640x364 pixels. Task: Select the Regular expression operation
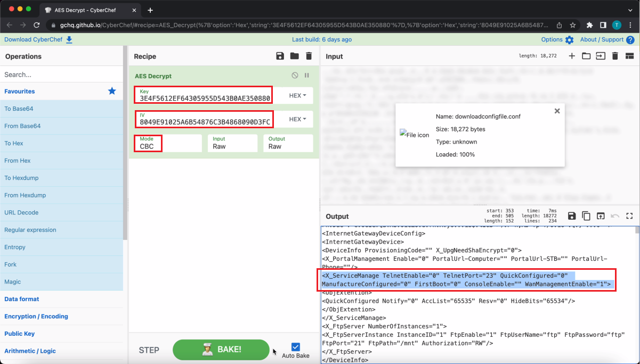(x=61, y=230)
